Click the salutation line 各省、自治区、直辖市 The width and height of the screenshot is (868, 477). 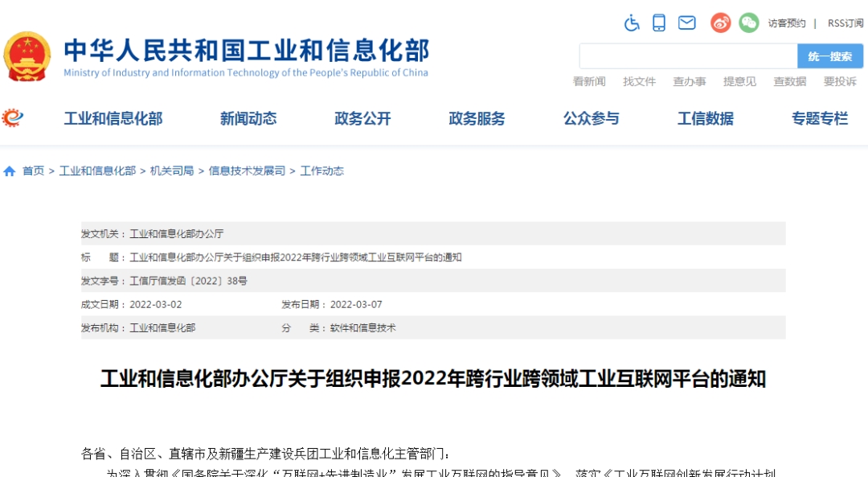point(265,454)
